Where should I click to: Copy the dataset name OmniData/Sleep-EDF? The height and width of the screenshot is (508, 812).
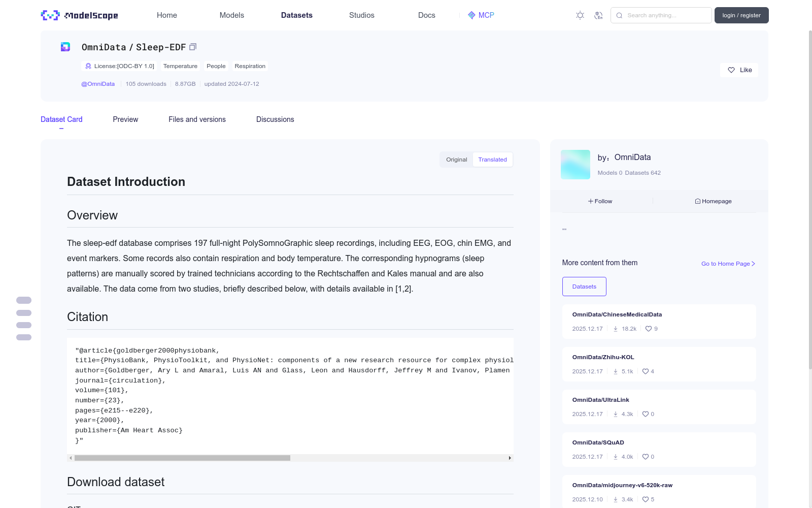[x=193, y=47]
